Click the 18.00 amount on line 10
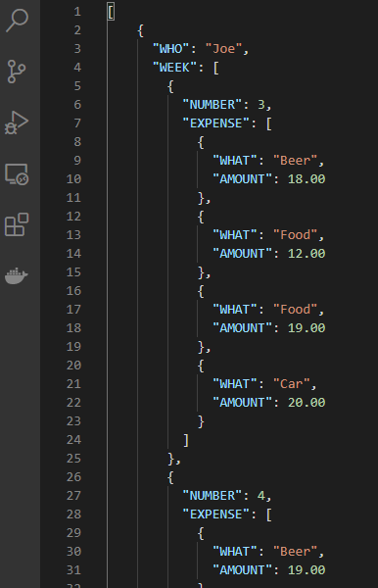This screenshot has height=588, width=378. (307, 179)
